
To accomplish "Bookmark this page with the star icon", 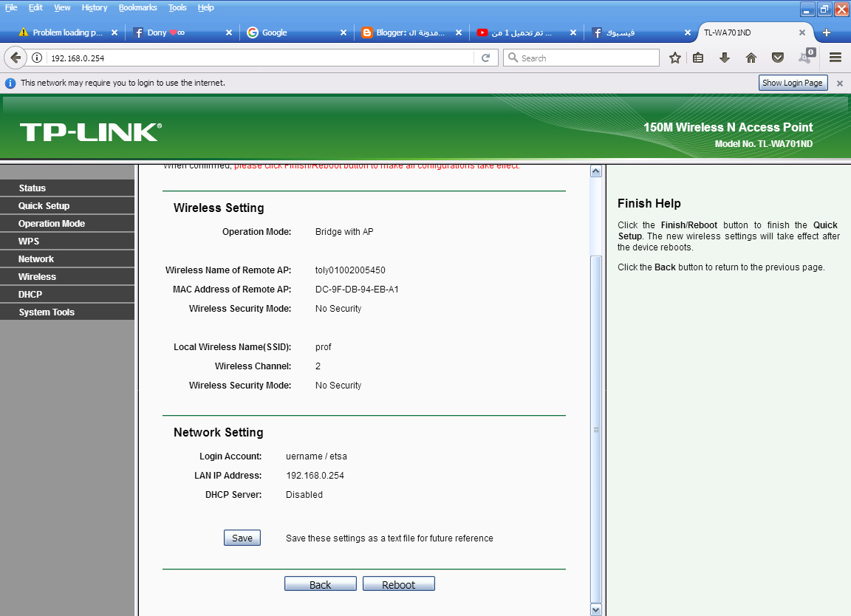I will coord(674,58).
